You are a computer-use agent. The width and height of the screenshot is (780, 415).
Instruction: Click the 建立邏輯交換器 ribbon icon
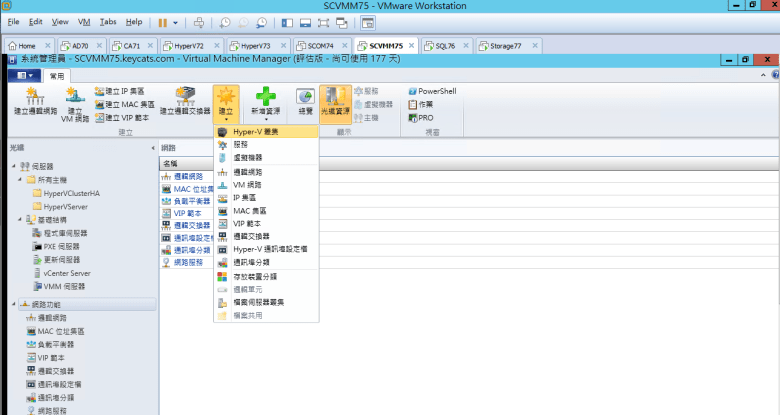point(184,100)
